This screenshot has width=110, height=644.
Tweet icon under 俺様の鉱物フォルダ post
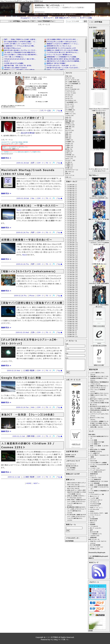(x=54, y=163)
